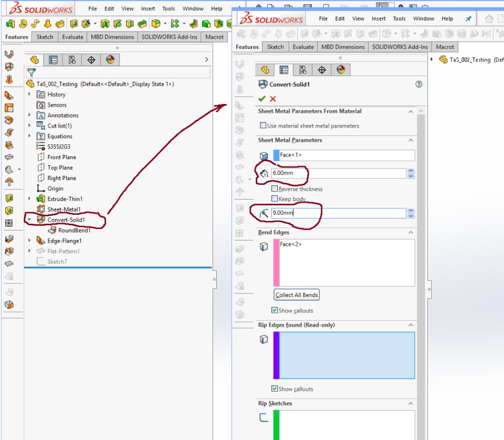Click Face<2> in the Bend Edges list
The image size is (504, 440).
click(x=290, y=244)
